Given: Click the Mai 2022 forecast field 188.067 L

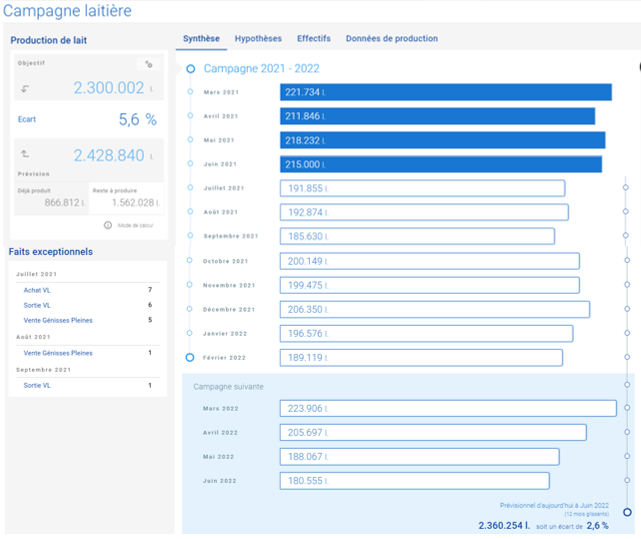Looking at the screenshot, I should [419, 457].
